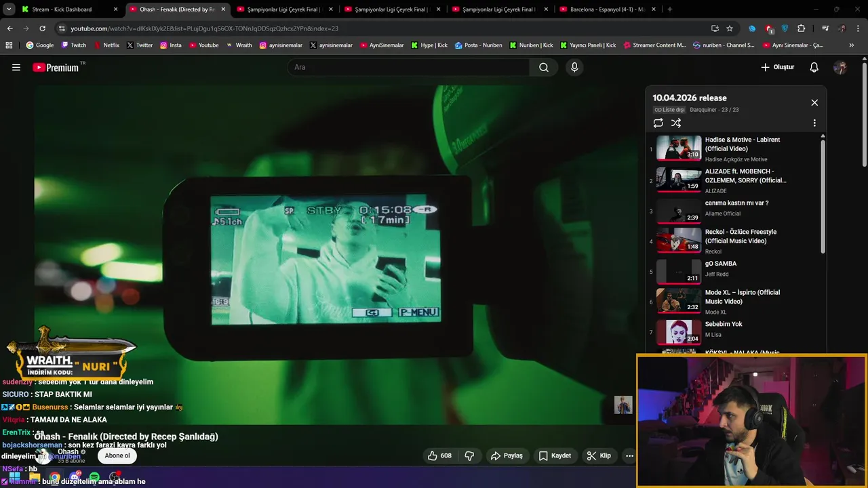Open Reckol - Özlüce Freestyle thumbnail
This screenshot has width=868, height=488.
pyautogui.click(x=679, y=240)
